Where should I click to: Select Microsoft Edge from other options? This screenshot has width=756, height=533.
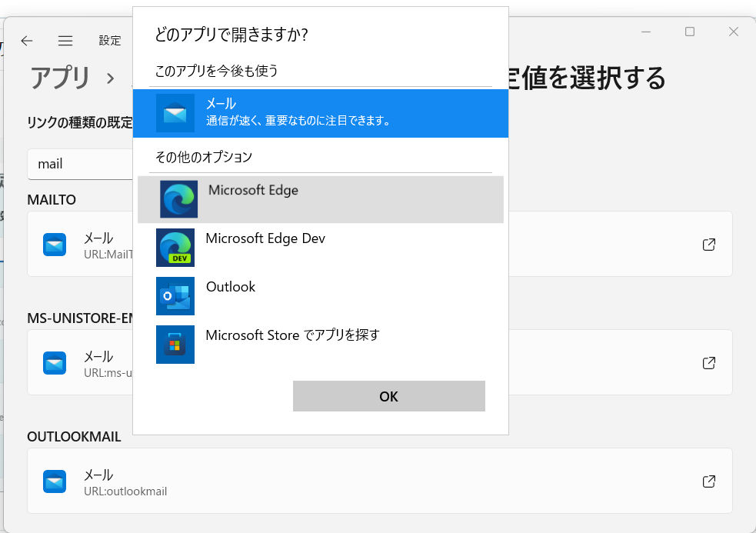click(321, 199)
